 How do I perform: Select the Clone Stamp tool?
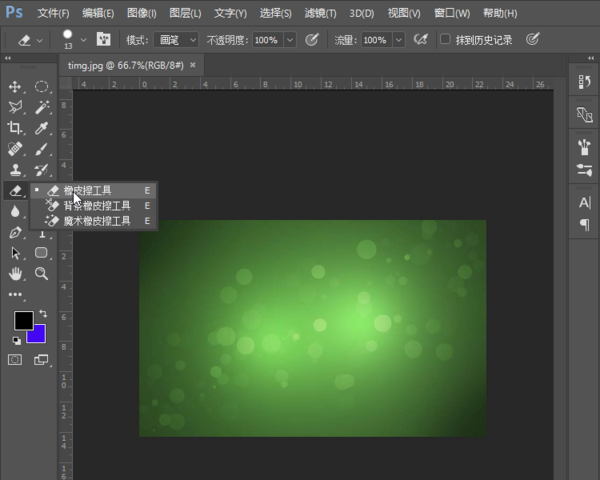click(15, 170)
